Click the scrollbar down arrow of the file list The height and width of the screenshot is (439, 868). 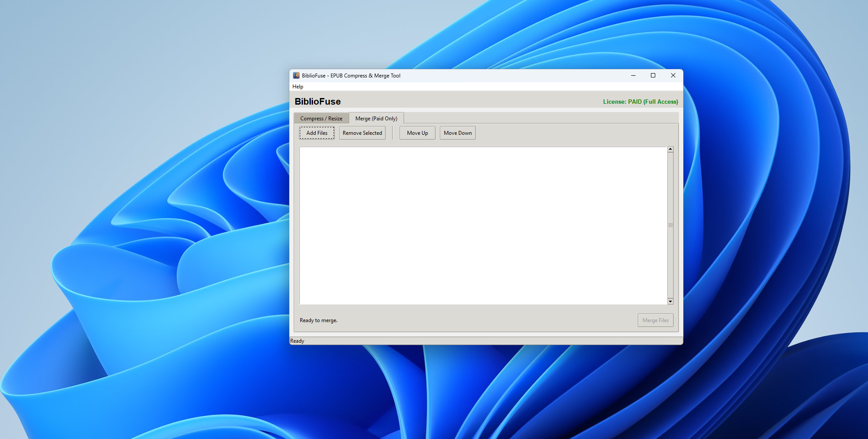(670, 302)
